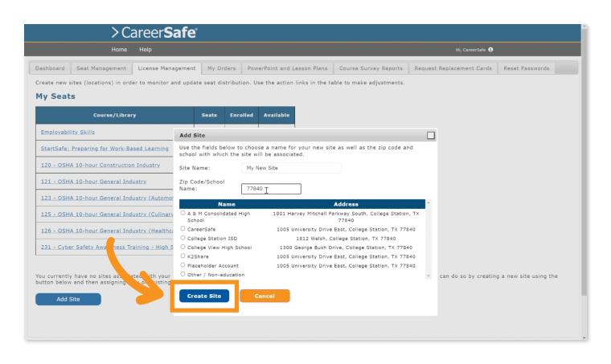Open the My Orders tab
Viewport: 611px width, 364px height.
coord(221,68)
